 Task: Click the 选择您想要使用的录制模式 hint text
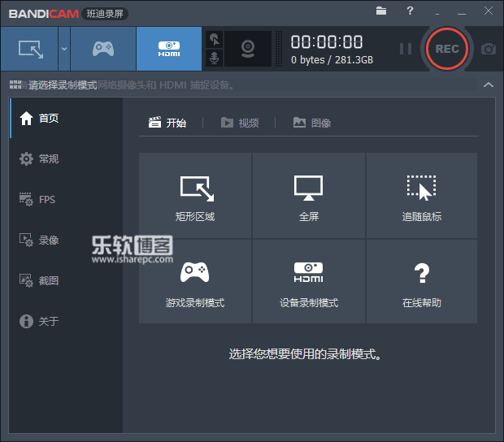[x=305, y=354]
